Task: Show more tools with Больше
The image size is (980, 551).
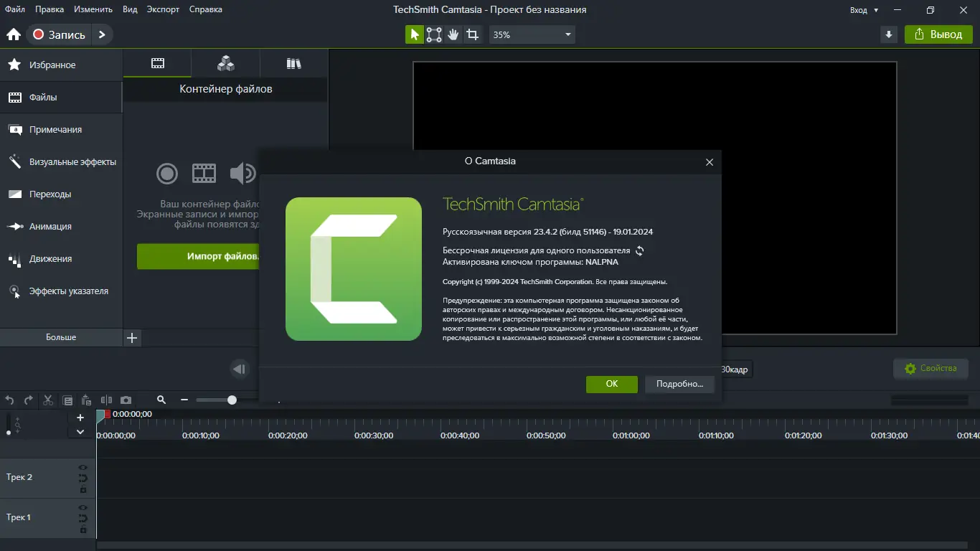Action: coord(61,337)
